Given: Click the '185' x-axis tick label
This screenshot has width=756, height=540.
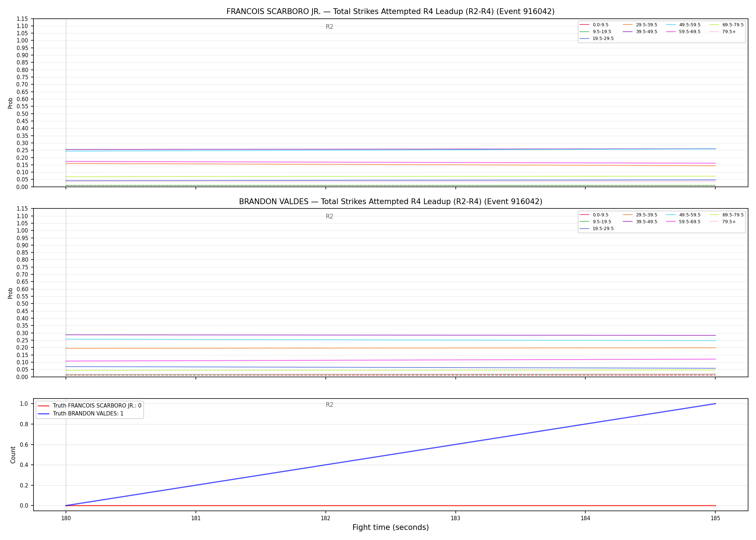Looking at the screenshot, I should click(715, 518).
